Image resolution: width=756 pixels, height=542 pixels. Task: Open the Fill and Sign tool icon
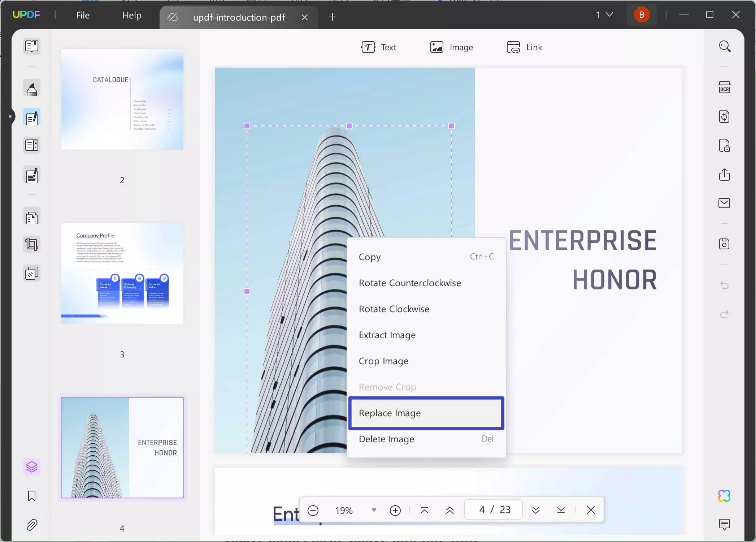tap(32, 175)
